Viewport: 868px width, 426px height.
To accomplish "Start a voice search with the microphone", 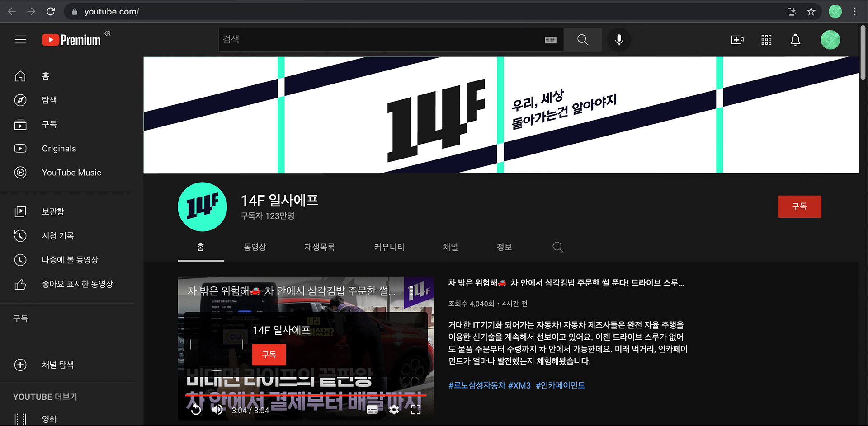I will [619, 40].
